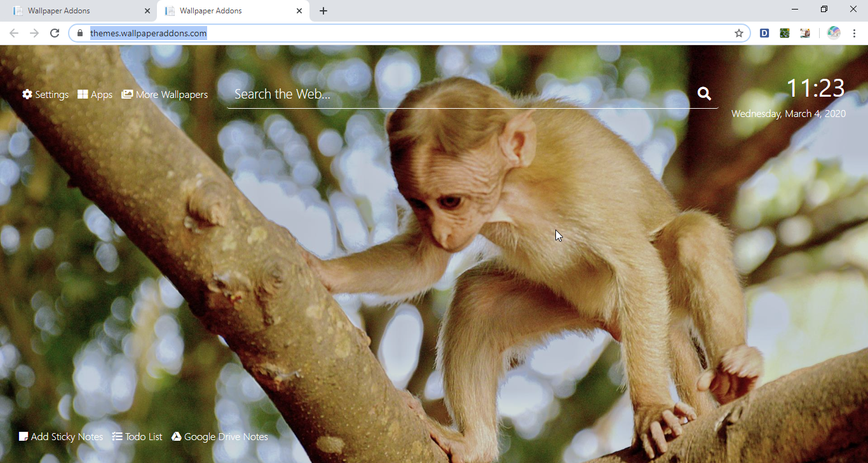Click the 11:23 clock display
This screenshot has height=463, width=868.
click(815, 88)
